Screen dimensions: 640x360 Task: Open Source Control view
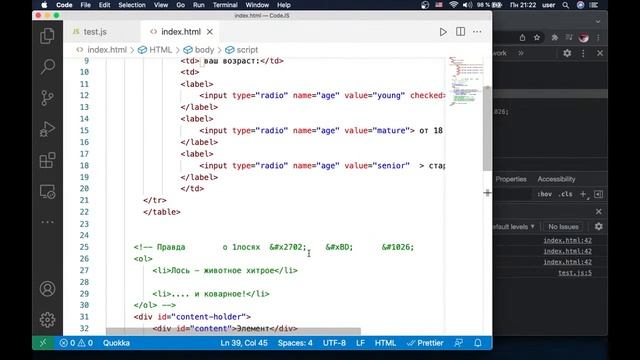tap(47, 98)
